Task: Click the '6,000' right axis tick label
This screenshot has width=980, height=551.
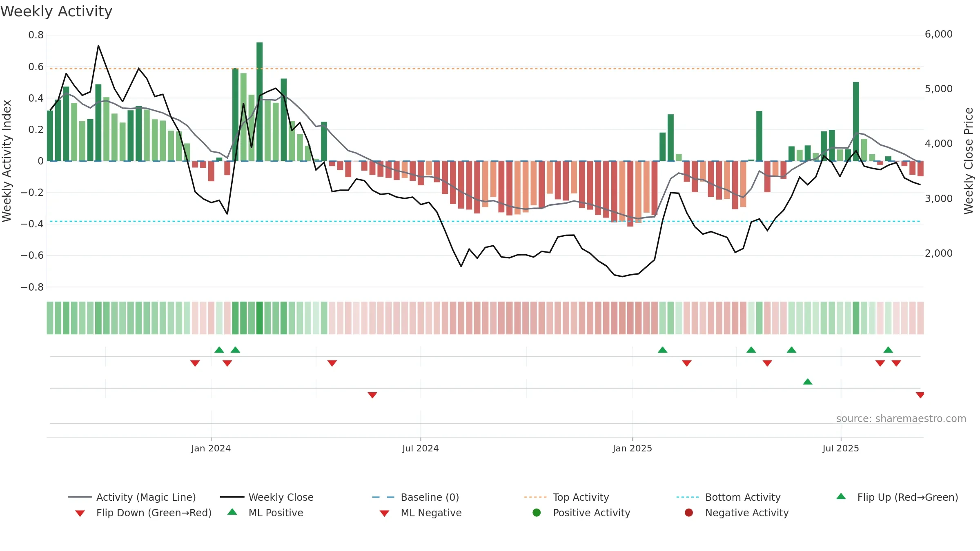Action: [939, 34]
